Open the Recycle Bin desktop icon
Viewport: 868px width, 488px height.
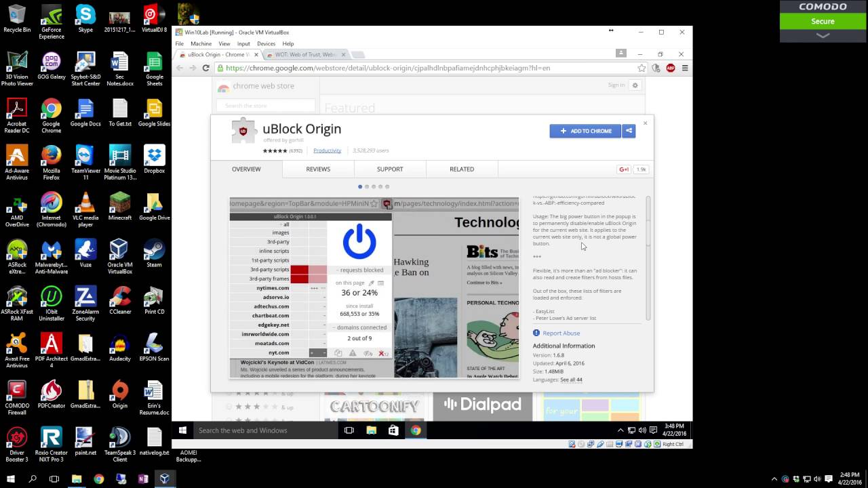tap(17, 19)
